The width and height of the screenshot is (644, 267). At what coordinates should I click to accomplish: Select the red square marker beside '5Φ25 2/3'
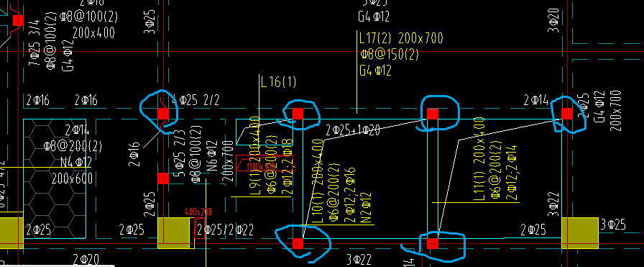(163, 178)
